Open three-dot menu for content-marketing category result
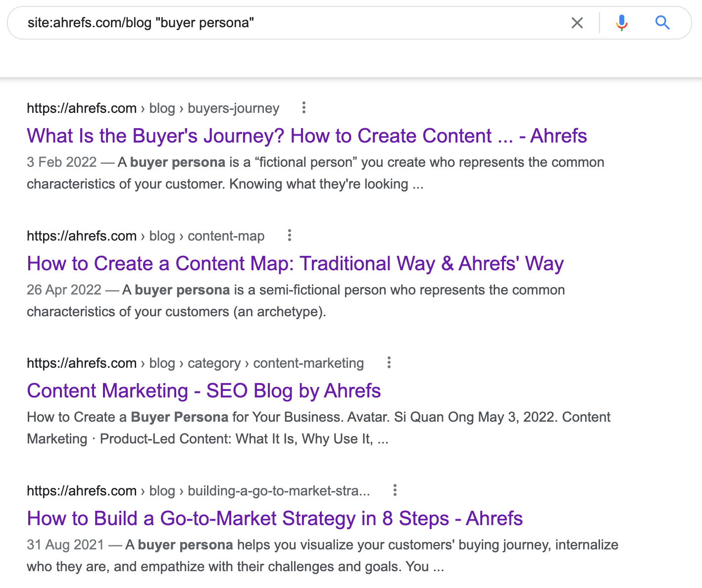Viewport: 702px width, 588px height. (389, 362)
